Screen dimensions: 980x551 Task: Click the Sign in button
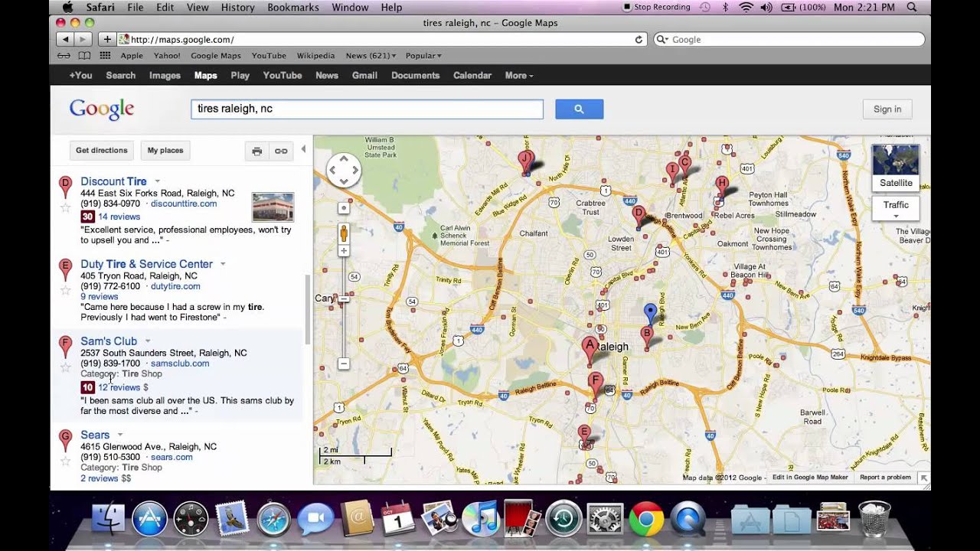[x=887, y=109]
